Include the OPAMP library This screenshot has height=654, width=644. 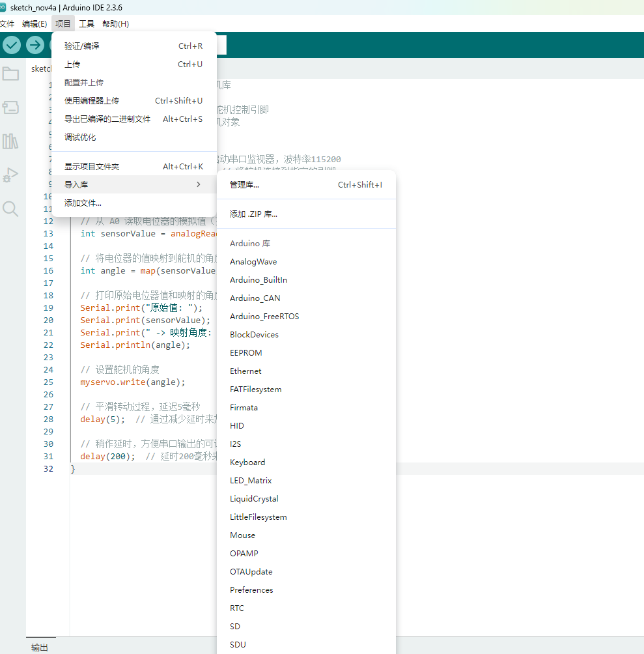click(x=306, y=554)
